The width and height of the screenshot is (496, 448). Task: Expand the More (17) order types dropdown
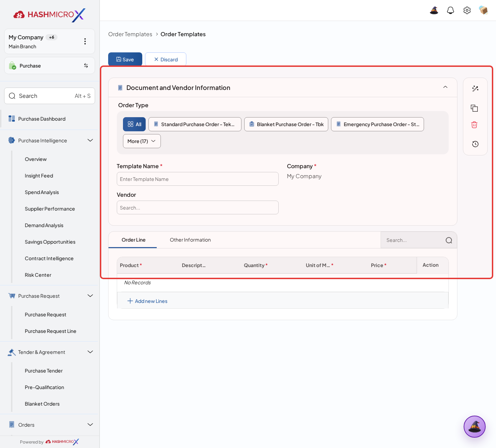point(142,141)
